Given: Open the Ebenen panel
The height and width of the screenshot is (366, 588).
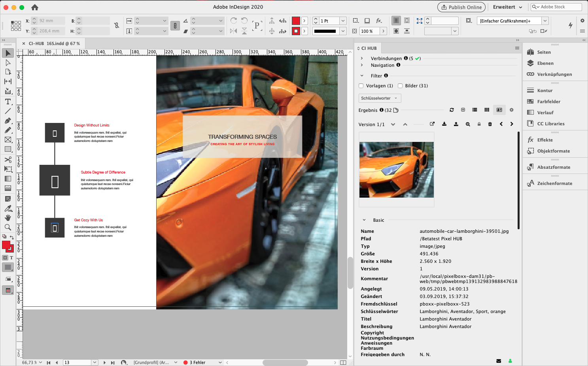Looking at the screenshot, I should click(x=545, y=63).
